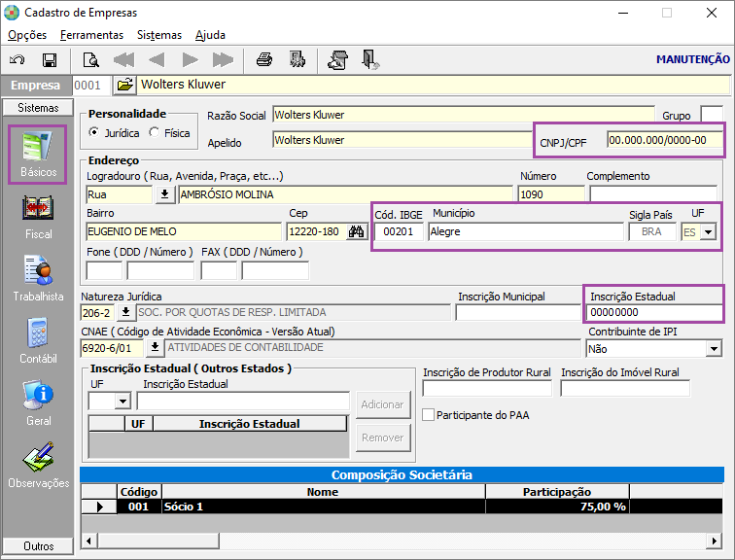The image size is (735, 560).
Task: Open the Básicos sidebar section
Action: 38,155
